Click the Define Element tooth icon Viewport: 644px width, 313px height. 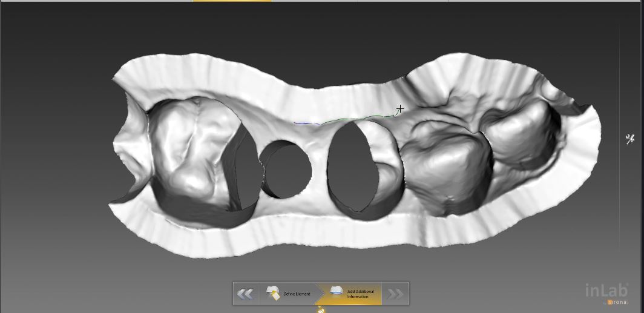274,294
